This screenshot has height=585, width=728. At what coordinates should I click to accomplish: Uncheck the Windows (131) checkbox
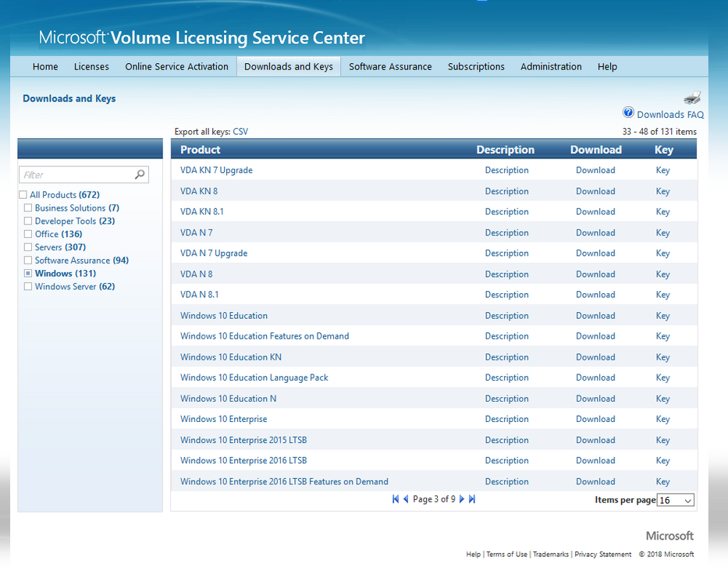coord(28,273)
